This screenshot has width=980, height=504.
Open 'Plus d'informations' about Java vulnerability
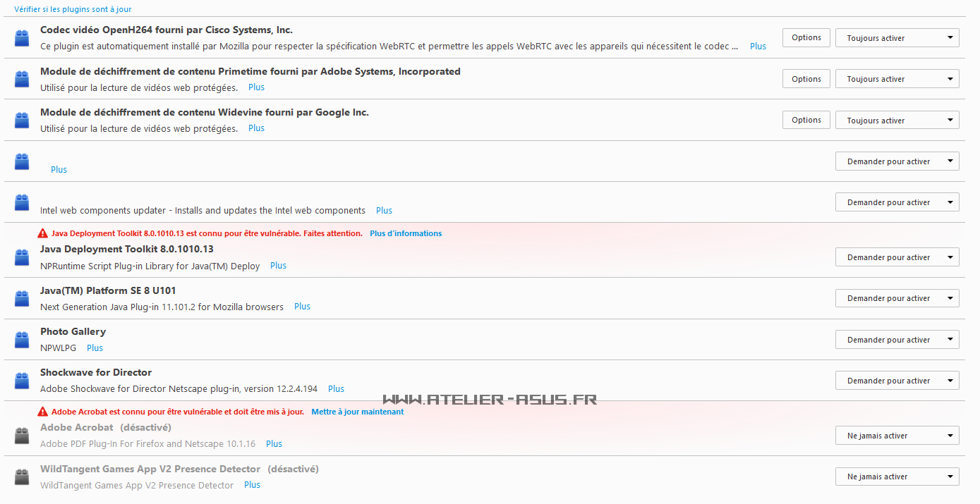[x=406, y=233]
